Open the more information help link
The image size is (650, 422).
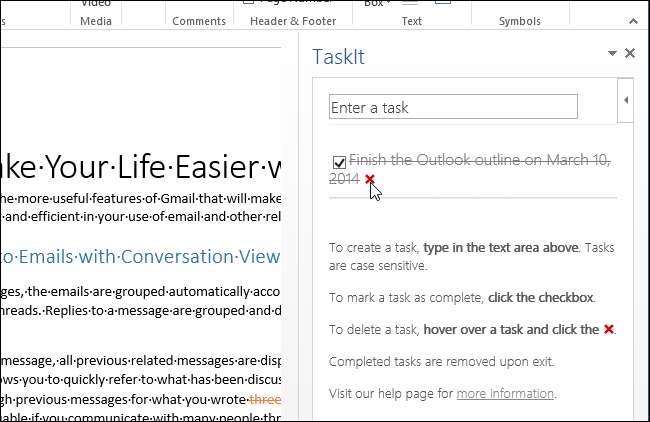point(505,394)
